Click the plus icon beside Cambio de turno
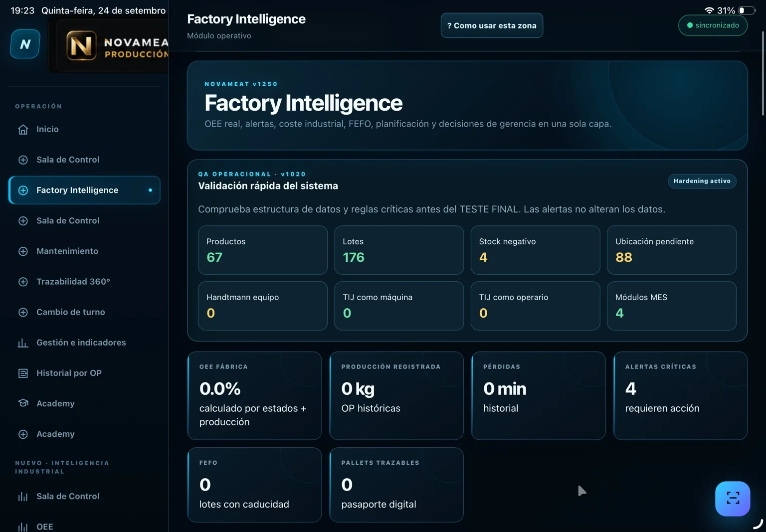Screen dimensions: 766x532 [x=23, y=312]
